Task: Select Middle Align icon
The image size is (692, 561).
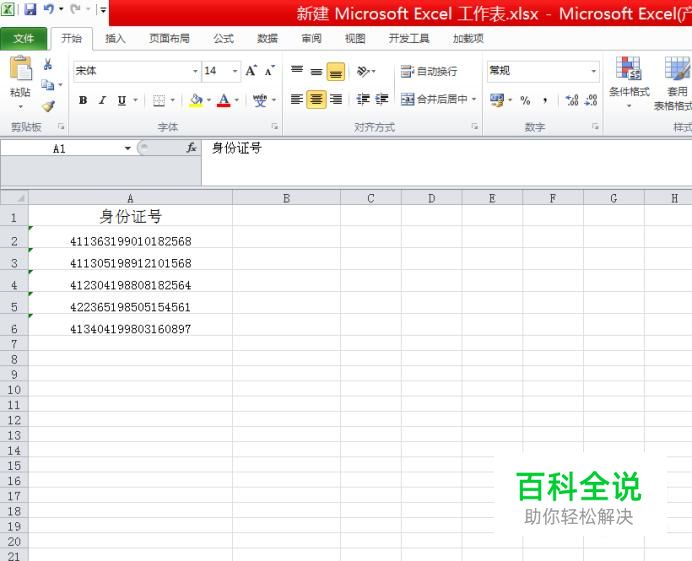Action: [316, 71]
